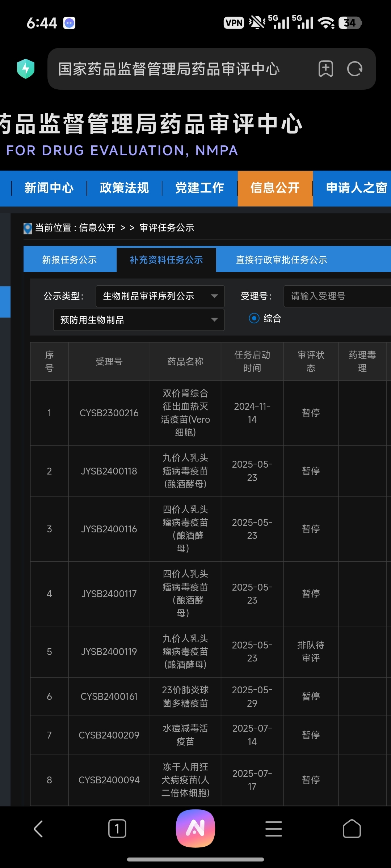
Task: Click the 任务启动时间 column header
Action: [252, 362]
